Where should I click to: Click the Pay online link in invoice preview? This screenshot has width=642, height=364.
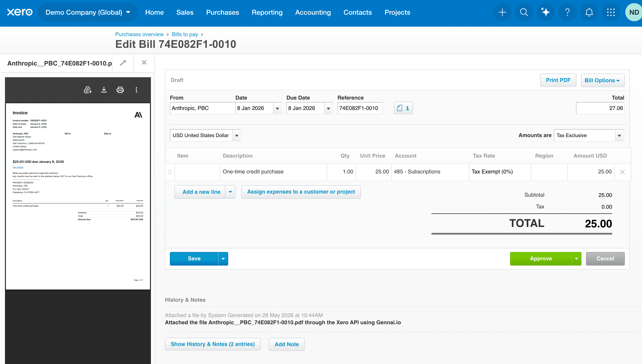pos(18,167)
